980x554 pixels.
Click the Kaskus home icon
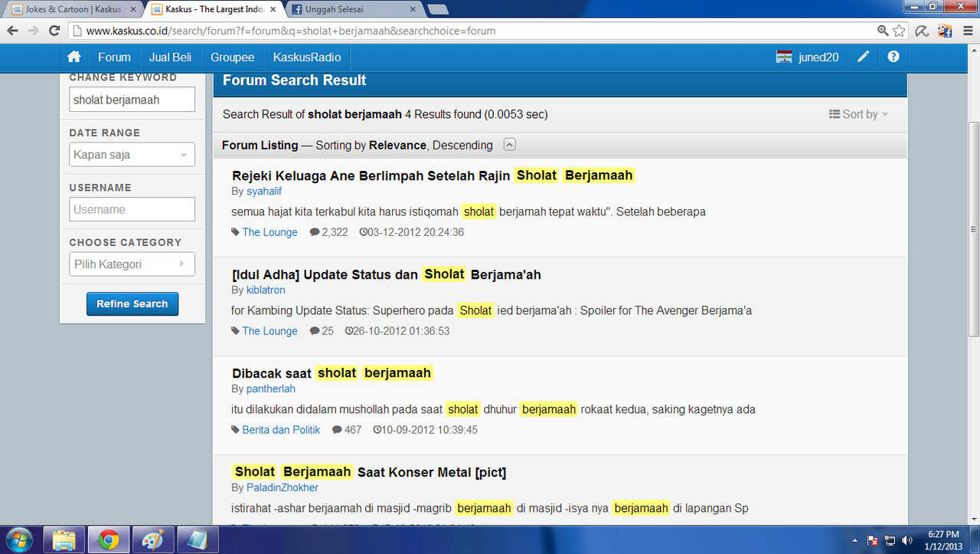point(74,57)
